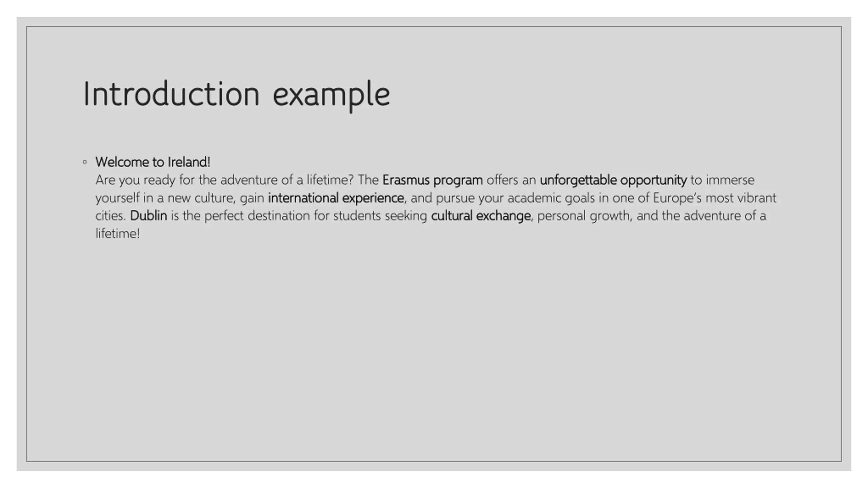Screen dimensions: 868x488
Task: Click the word "Europe's" in the paragraph
Action: (677, 198)
